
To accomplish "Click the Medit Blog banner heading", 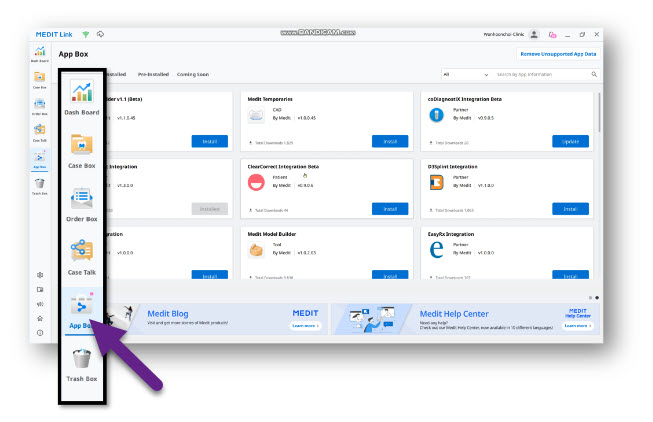I will coord(168,314).
